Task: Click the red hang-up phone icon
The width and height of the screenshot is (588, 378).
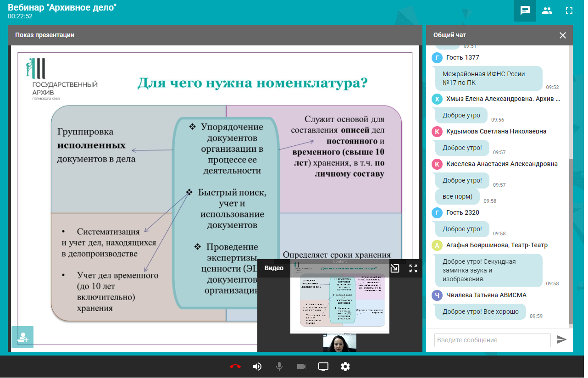Action: click(x=235, y=367)
